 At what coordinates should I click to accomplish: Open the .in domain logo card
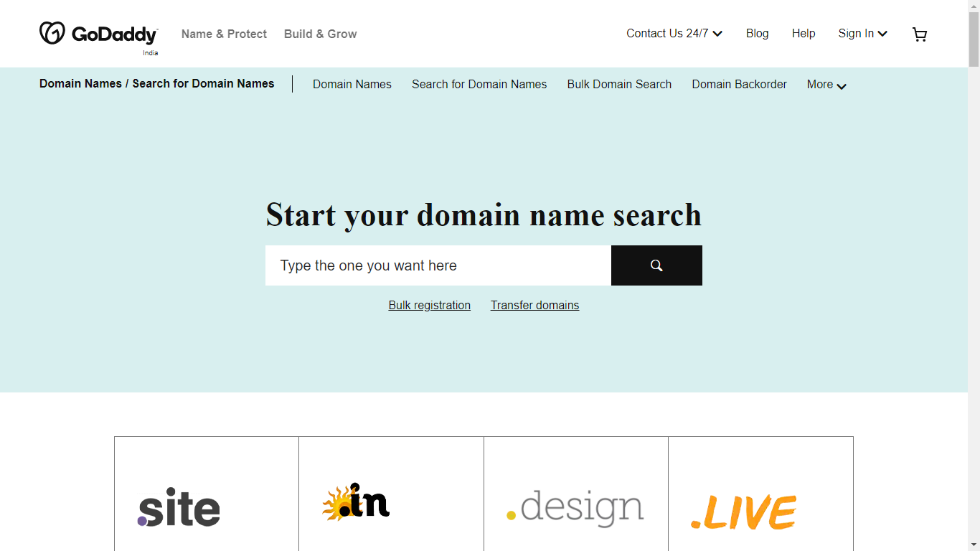pyautogui.click(x=391, y=494)
